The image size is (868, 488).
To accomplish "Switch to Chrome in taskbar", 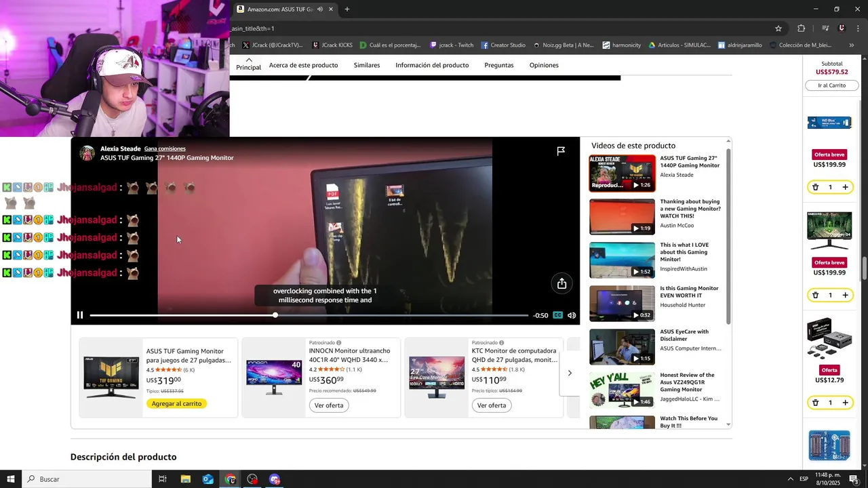I will point(231,479).
